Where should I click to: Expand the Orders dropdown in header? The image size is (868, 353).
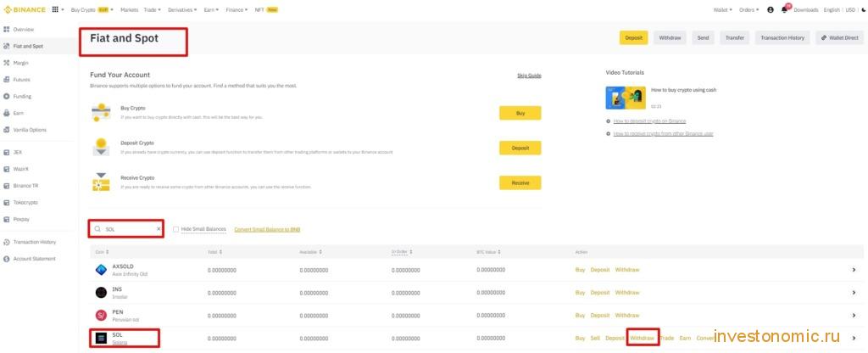pos(748,10)
